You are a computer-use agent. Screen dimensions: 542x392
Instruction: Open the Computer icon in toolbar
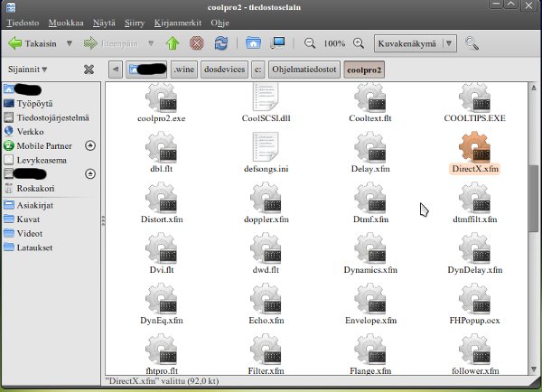point(277,43)
